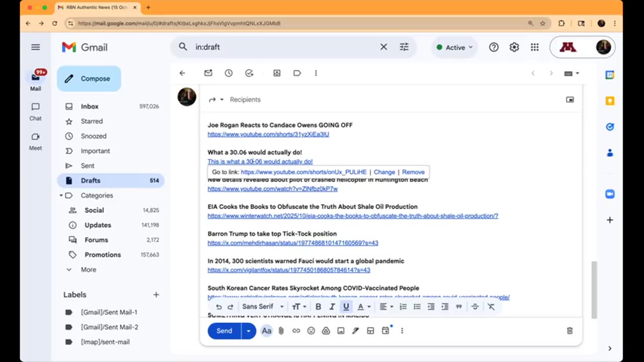644x362 pixels.
Task: Insert a signature with the pen icon
Action: [356, 331]
